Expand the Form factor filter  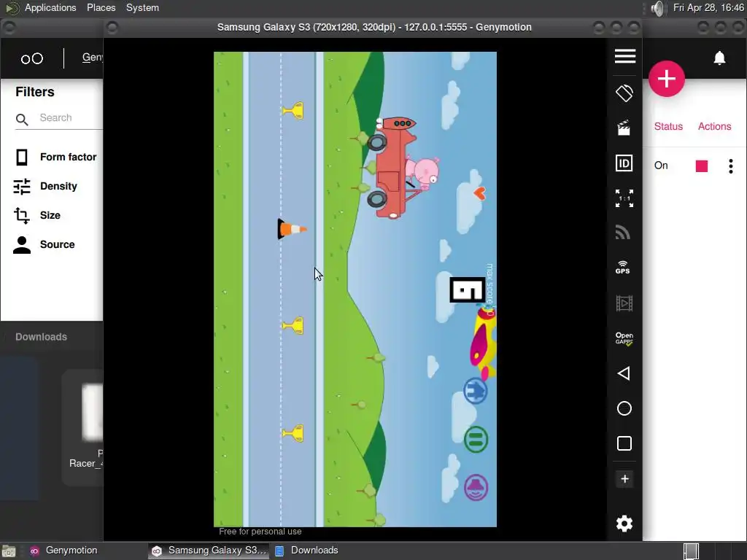55,157
